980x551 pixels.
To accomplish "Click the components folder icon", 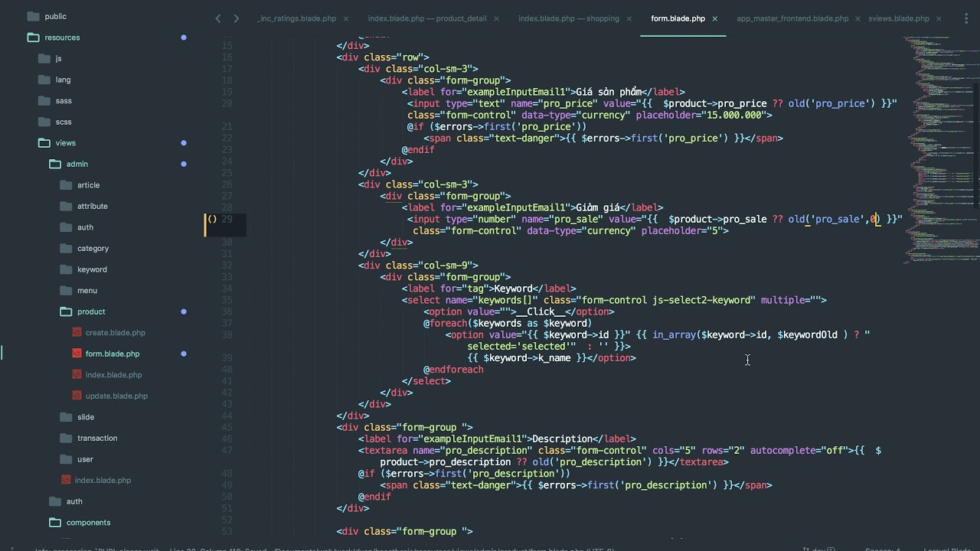I will (55, 523).
